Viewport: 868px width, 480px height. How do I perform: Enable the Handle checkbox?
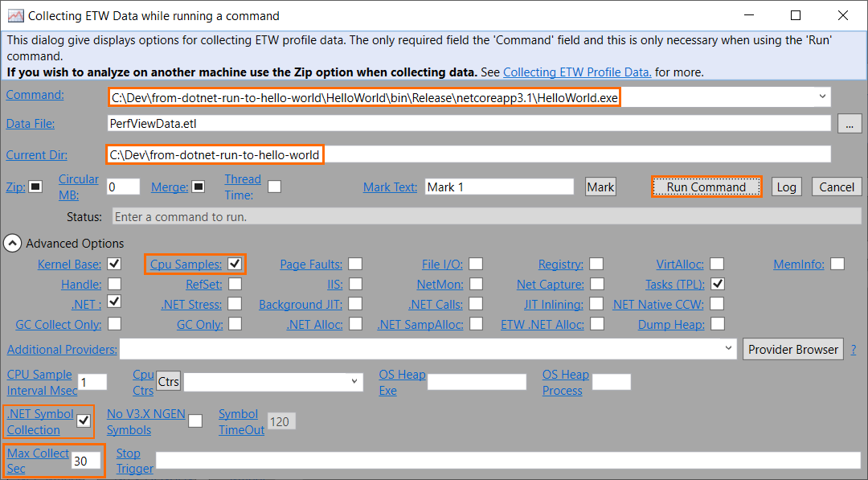coord(115,284)
